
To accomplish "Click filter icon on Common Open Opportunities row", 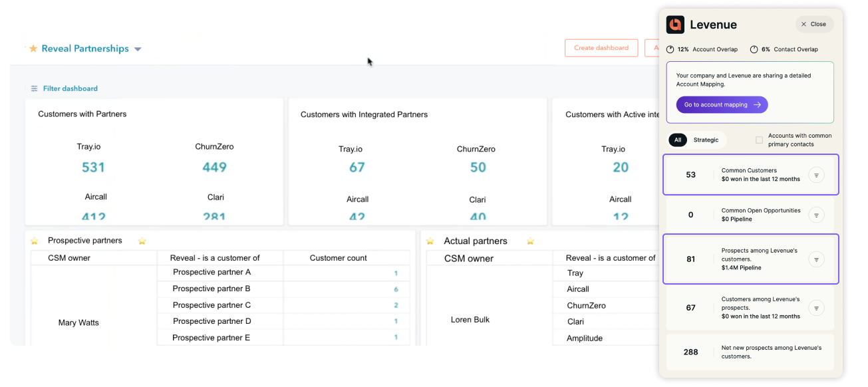I will (816, 215).
